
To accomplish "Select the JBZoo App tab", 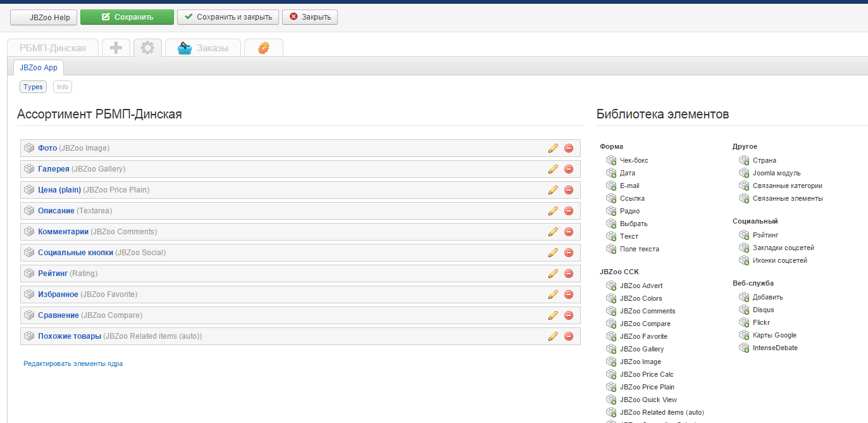I will (39, 68).
